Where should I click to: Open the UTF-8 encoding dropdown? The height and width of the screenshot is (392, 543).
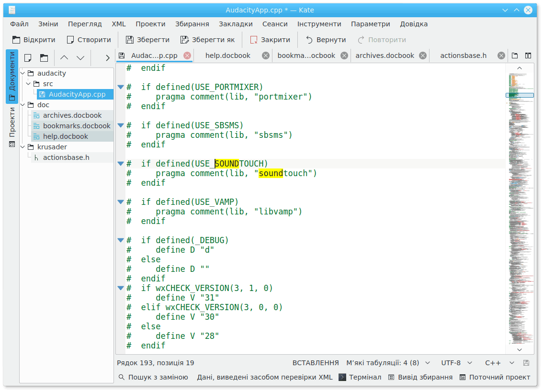(x=456, y=363)
